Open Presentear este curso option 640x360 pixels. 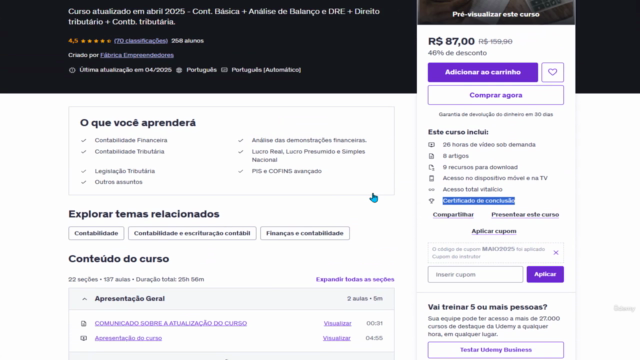[x=525, y=215]
